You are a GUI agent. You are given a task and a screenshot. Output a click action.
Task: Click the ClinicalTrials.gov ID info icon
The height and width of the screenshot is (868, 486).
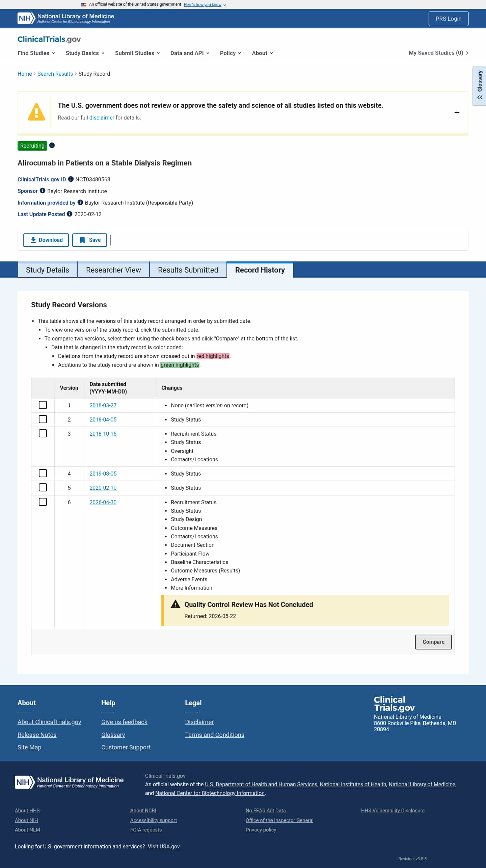click(71, 179)
